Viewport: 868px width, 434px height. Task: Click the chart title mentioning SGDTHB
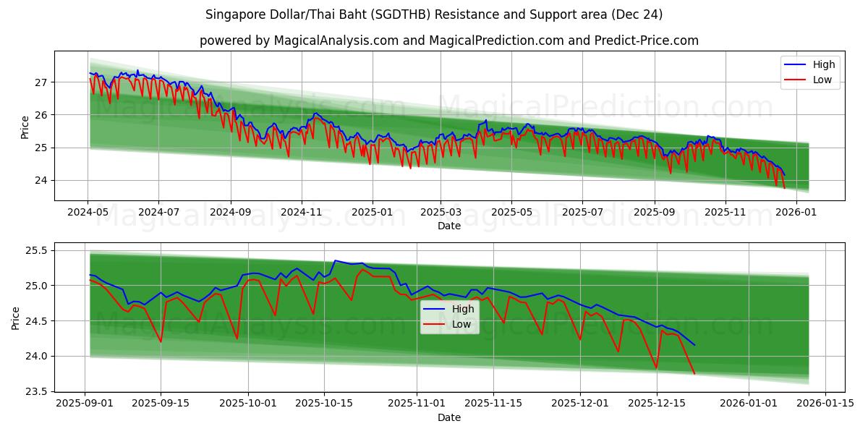coord(434,13)
